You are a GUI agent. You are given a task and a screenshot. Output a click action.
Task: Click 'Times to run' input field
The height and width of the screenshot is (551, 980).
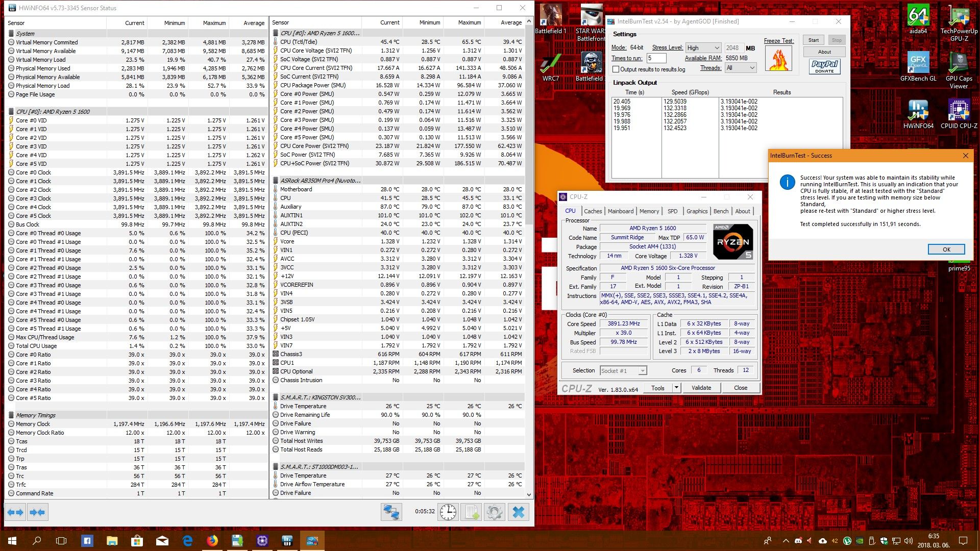(656, 58)
